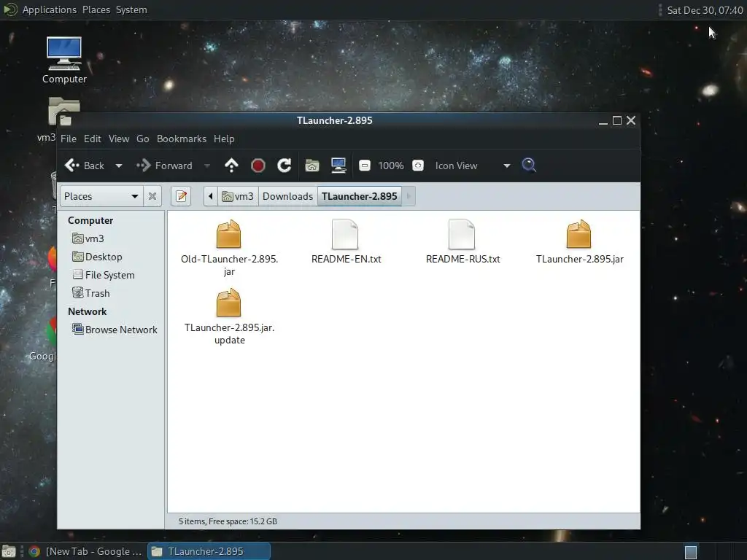Zoom out with the minus icon
The height and width of the screenshot is (560, 747).
(x=365, y=166)
